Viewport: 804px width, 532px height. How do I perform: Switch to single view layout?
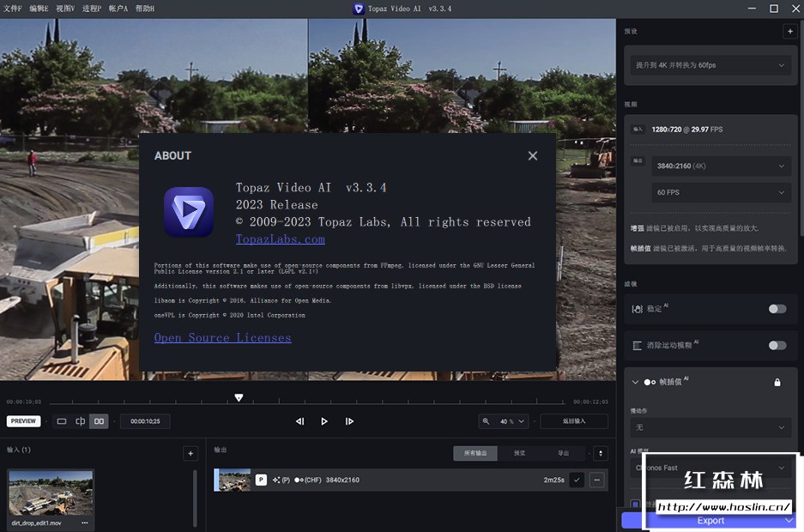pyautogui.click(x=62, y=421)
